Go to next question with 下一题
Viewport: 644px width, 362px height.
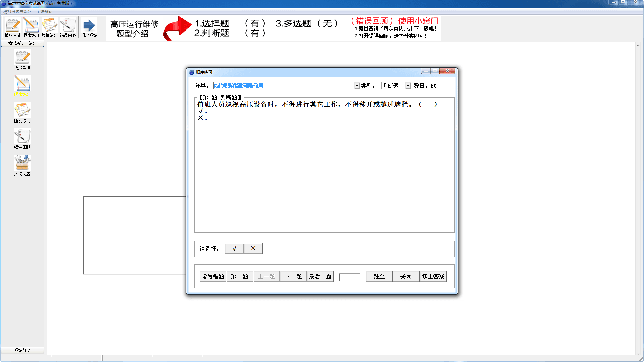[x=293, y=277]
